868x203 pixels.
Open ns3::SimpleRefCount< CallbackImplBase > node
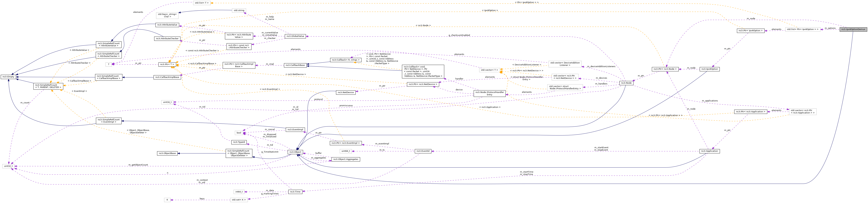click(x=109, y=77)
